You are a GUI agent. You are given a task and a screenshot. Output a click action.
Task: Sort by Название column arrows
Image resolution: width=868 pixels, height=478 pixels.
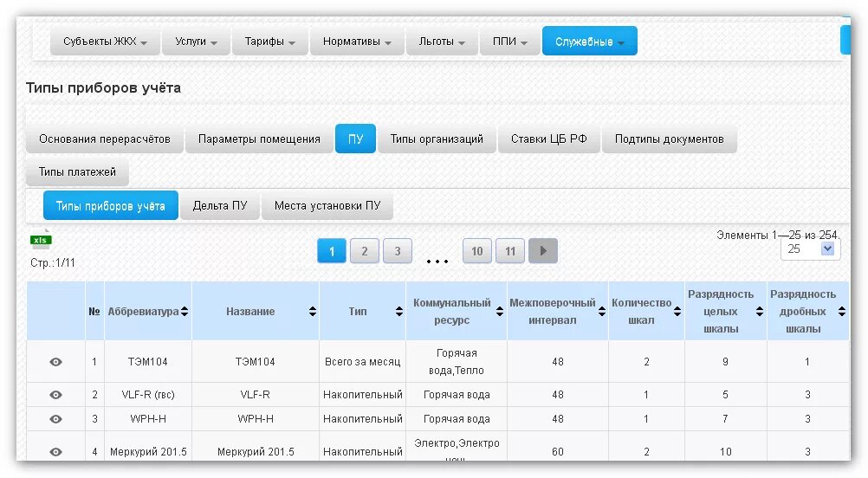[313, 312]
